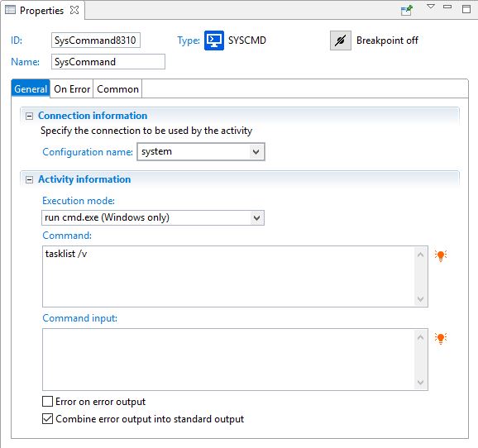Click the lightbulb hint beside Command input
478x448 pixels.
441,338
